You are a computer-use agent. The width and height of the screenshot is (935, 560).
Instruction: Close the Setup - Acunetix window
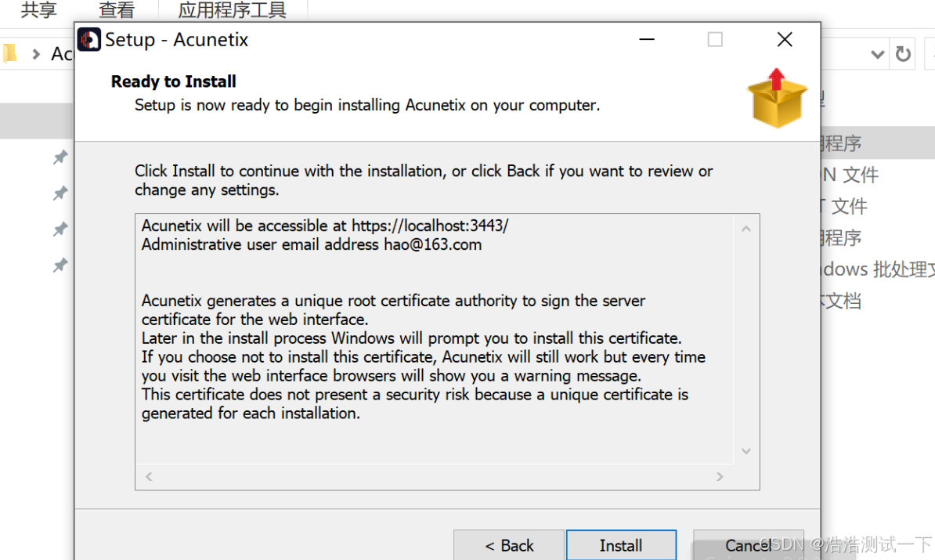coord(785,39)
